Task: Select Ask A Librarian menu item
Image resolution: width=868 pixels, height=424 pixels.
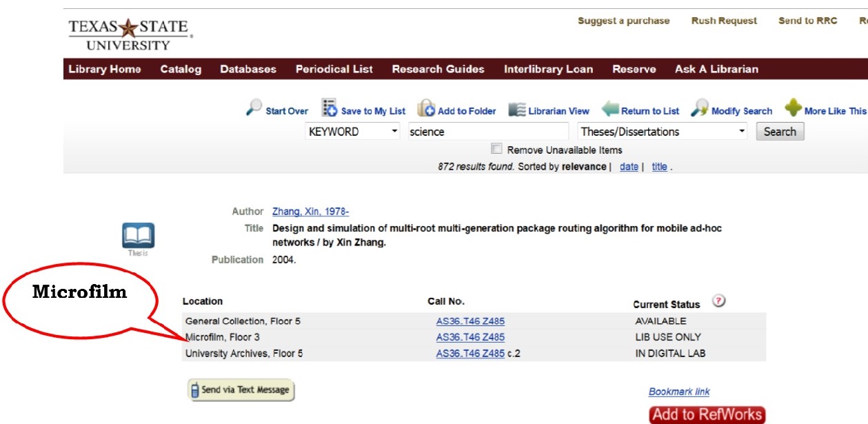Action: [x=716, y=69]
